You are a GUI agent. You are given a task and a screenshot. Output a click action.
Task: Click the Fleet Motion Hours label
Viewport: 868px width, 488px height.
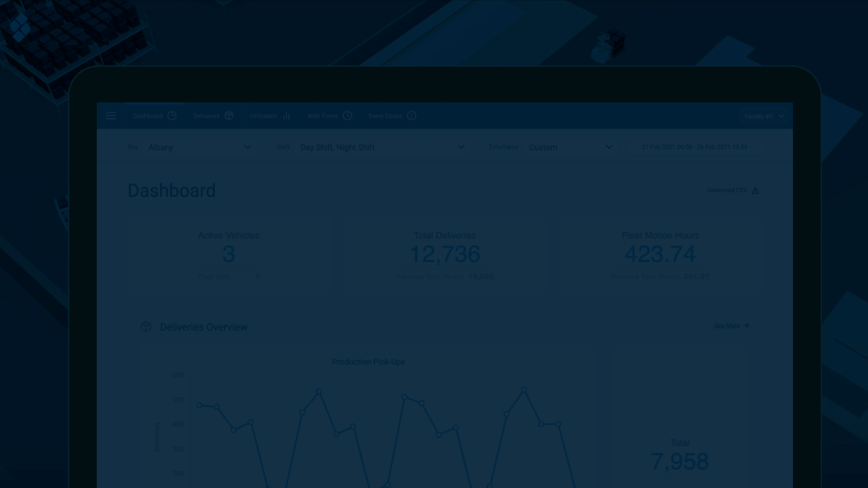pos(660,235)
